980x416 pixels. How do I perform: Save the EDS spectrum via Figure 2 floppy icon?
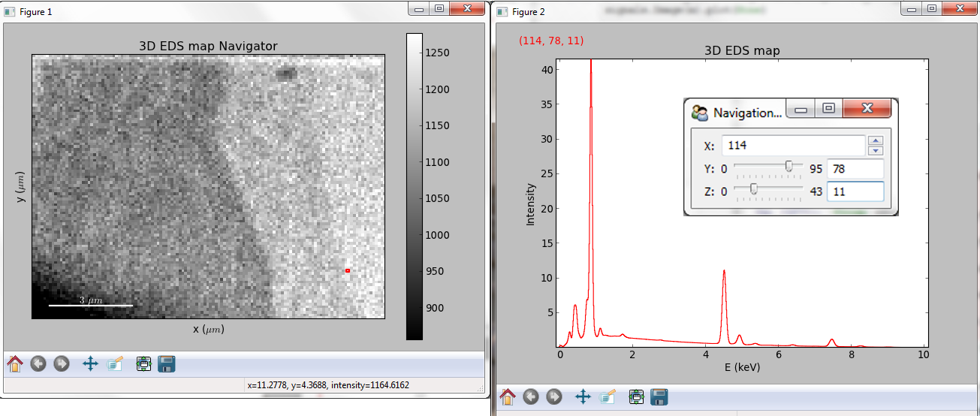pos(659,397)
